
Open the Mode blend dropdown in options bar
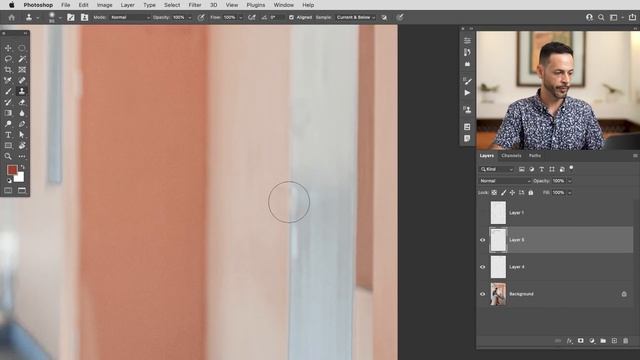click(130, 18)
